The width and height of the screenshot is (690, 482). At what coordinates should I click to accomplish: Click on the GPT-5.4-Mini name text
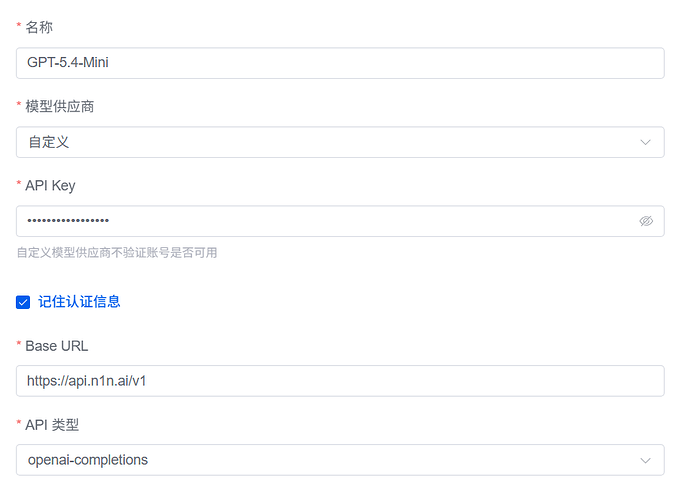(x=70, y=63)
